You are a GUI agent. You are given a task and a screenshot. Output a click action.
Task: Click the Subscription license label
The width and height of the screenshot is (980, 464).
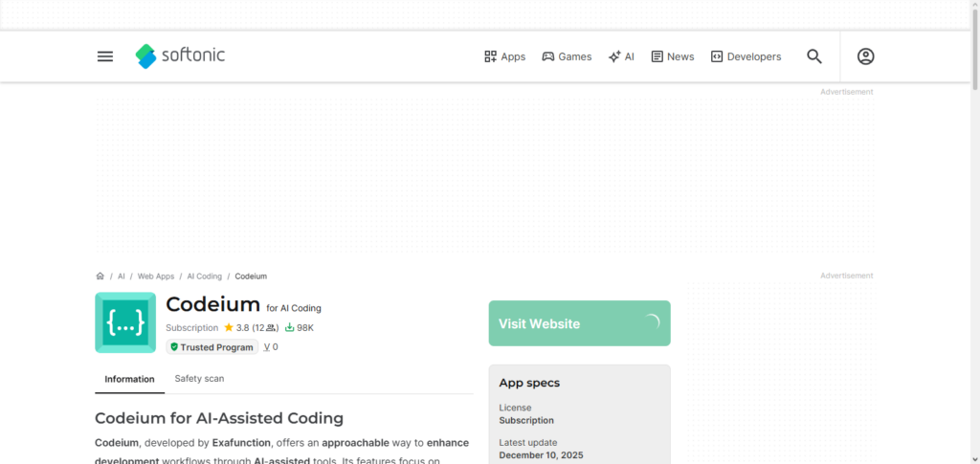pyautogui.click(x=191, y=328)
